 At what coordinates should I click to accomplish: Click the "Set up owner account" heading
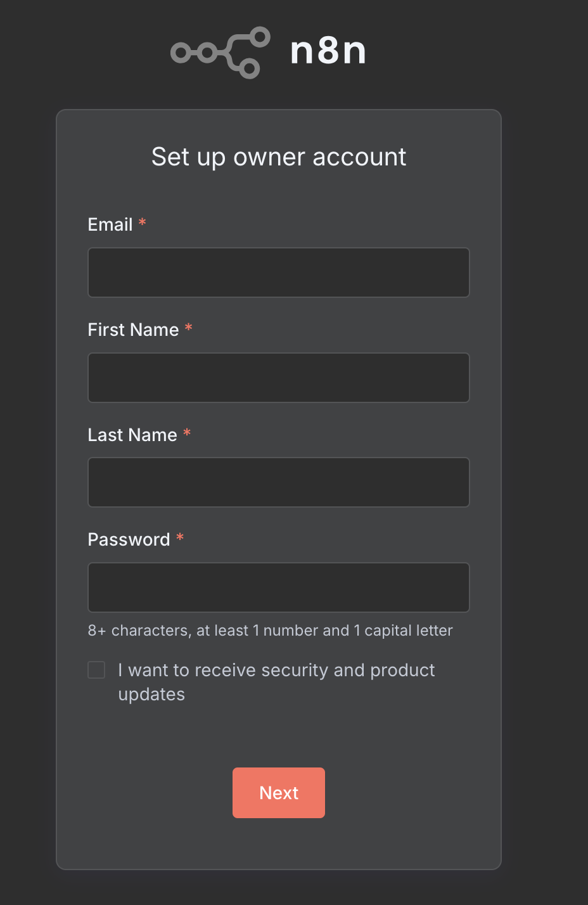pos(279,157)
